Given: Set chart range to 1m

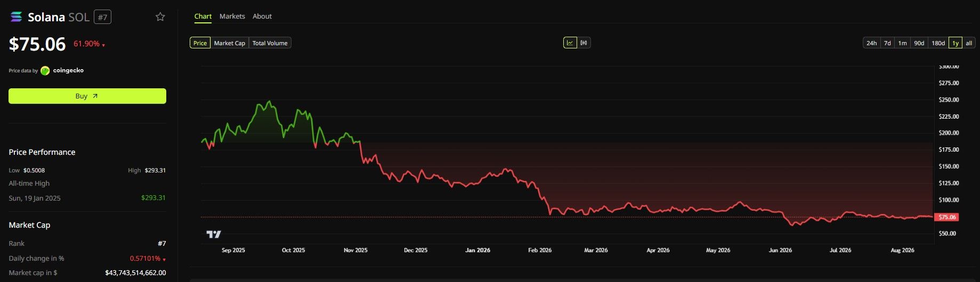Looking at the screenshot, I should tap(902, 43).
